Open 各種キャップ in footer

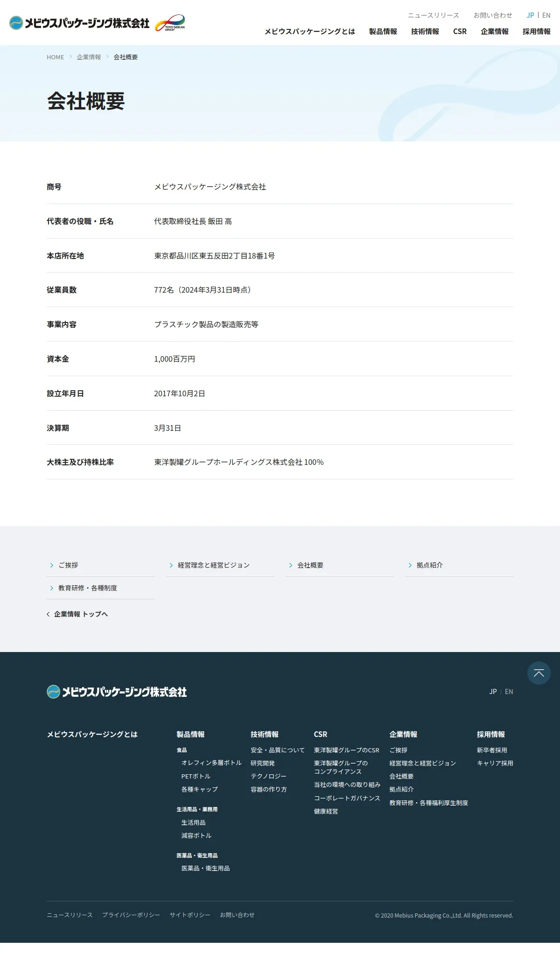(200, 789)
